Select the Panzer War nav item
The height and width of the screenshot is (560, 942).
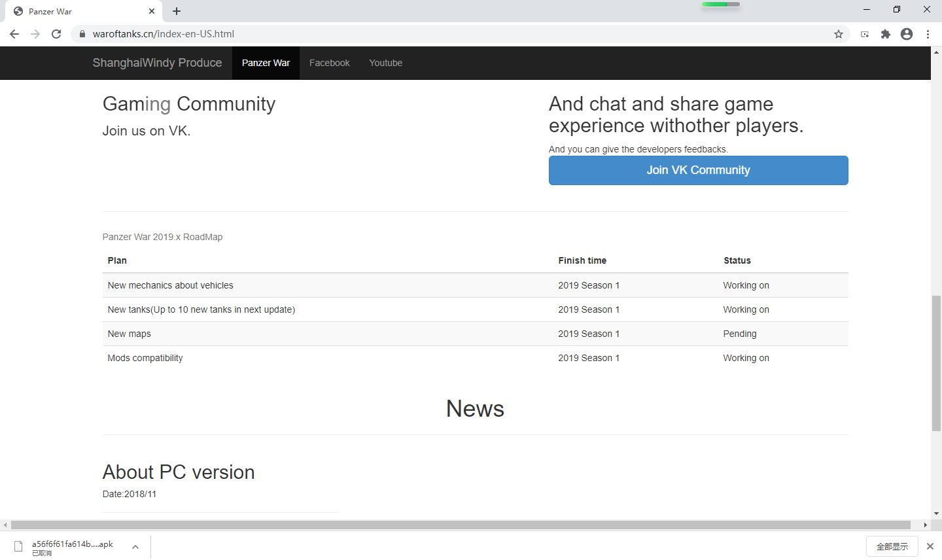pyautogui.click(x=266, y=63)
